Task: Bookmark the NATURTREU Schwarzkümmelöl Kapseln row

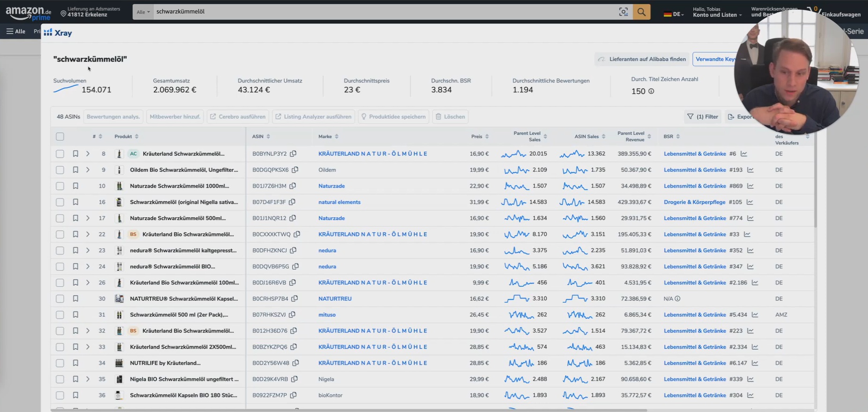Action: click(75, 298)
